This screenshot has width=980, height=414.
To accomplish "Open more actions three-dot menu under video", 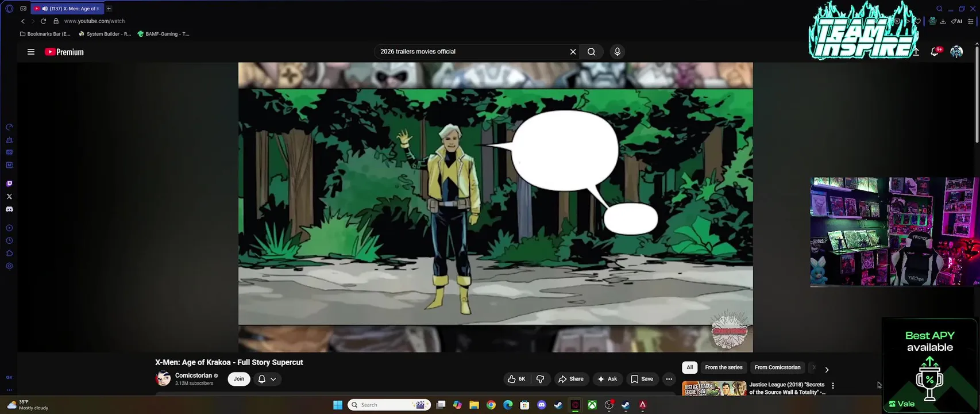I will (669, 379).
